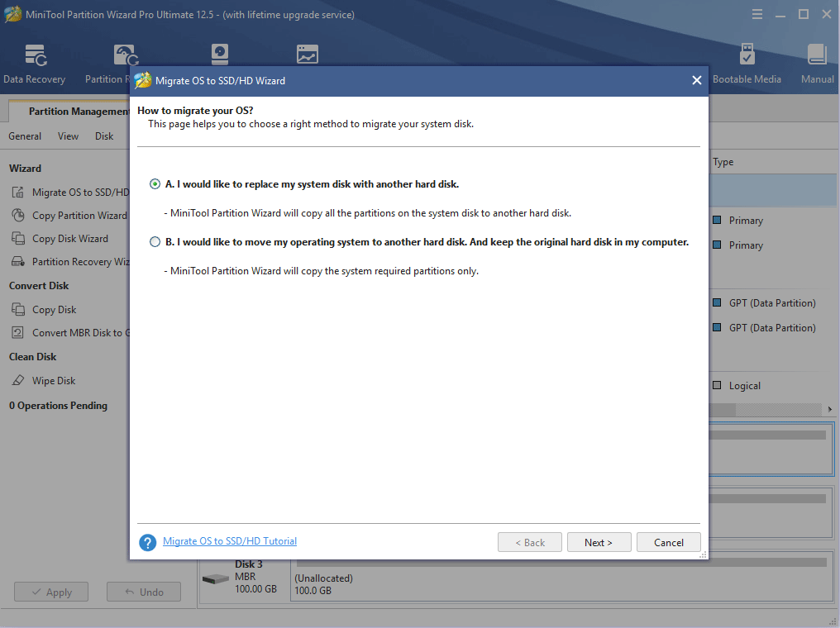Click the Migrate OS to SSD/HD sidebar icon
Viewport: 840px width, 628px height.
pyautogui.click(x=17, y=193)
